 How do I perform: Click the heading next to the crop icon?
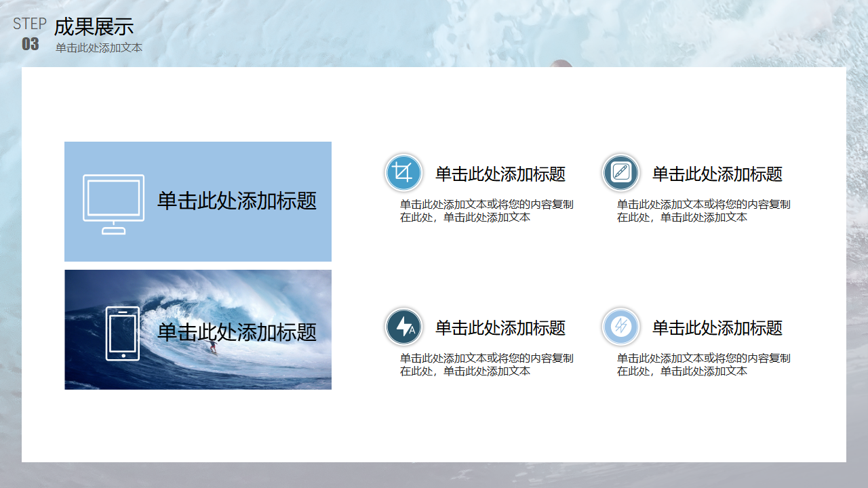click(500, 174)
